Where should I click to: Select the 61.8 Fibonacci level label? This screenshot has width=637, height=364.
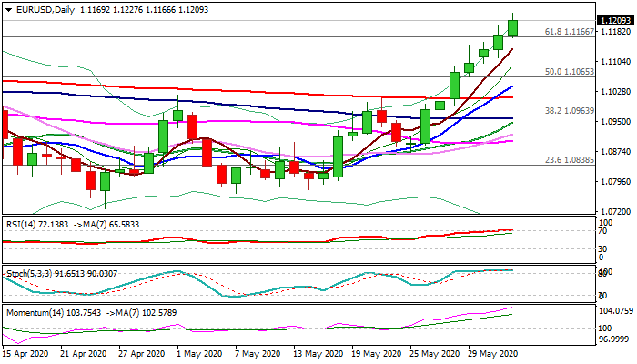pyautogui.click(x=569, y=31)
